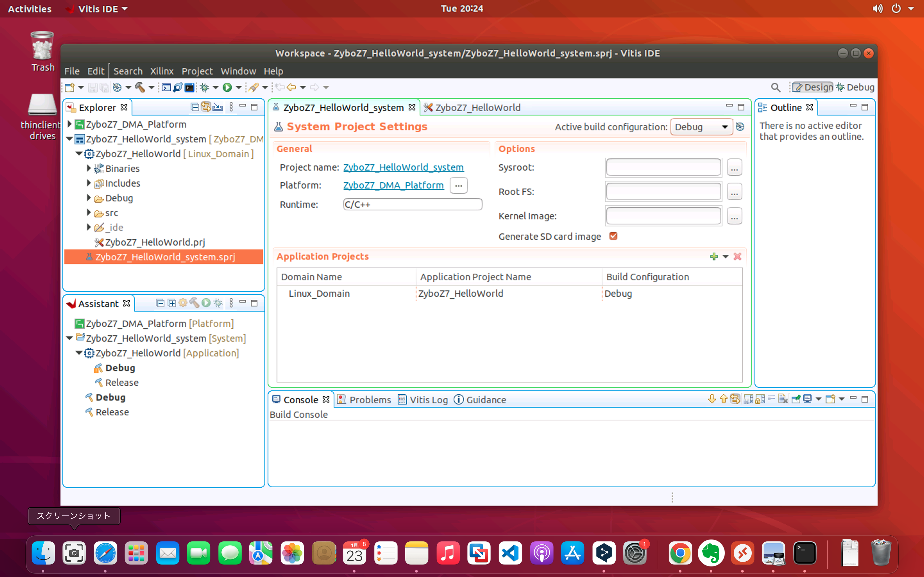Expand the Binaries tree item
Image resolution: width=924 pixels, height=577 pixels.
[88, 168]
